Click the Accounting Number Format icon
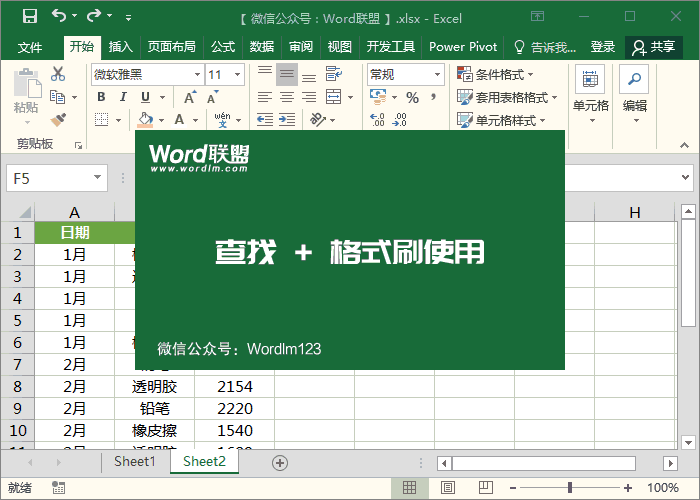The image size is (700, 500). coord(378,96)
